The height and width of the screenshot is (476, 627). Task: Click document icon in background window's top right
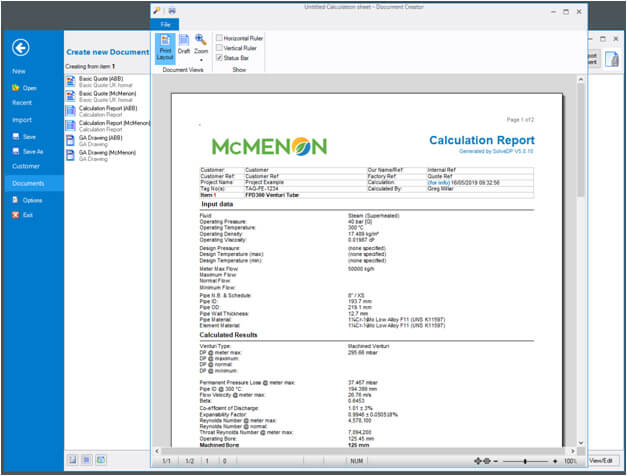(x=612, y=59)
